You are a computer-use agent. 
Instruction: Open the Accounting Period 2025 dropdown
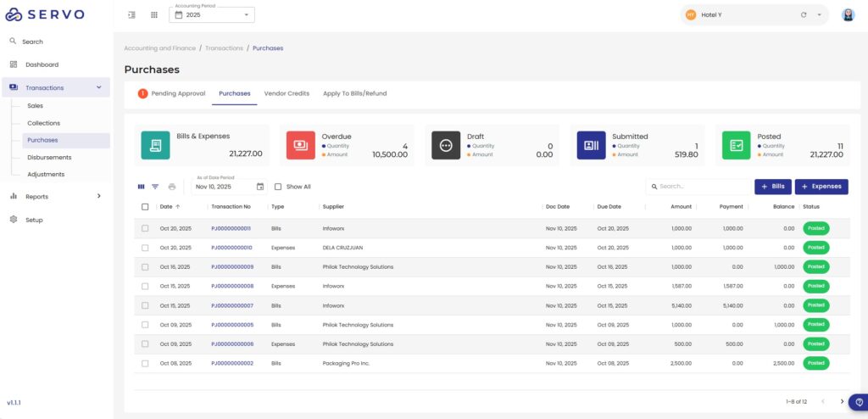[x=212, y=15]
